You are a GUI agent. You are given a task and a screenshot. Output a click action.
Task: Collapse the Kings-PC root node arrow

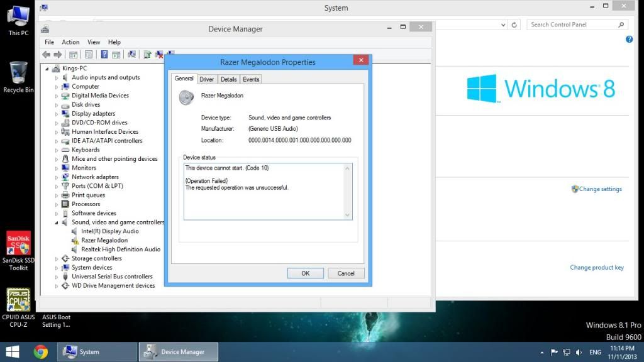point(47,69)
